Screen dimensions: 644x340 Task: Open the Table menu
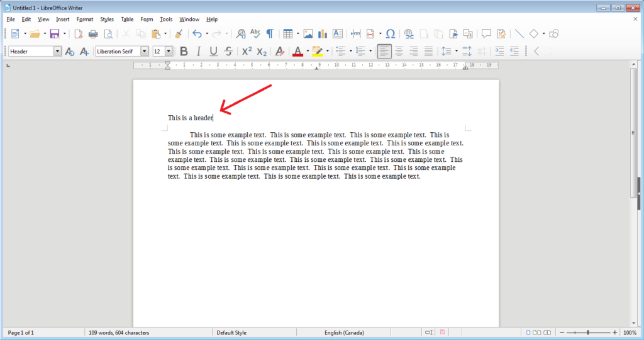tap(127, 20)
